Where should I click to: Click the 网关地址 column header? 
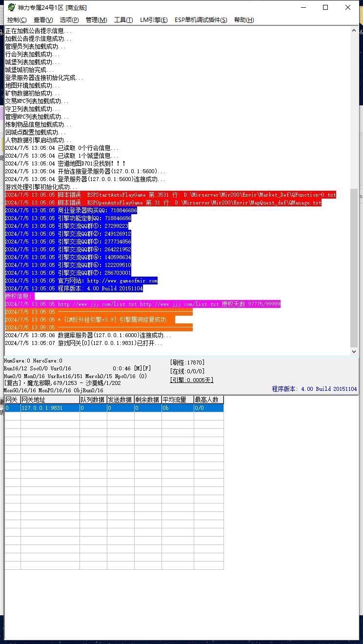50,400
